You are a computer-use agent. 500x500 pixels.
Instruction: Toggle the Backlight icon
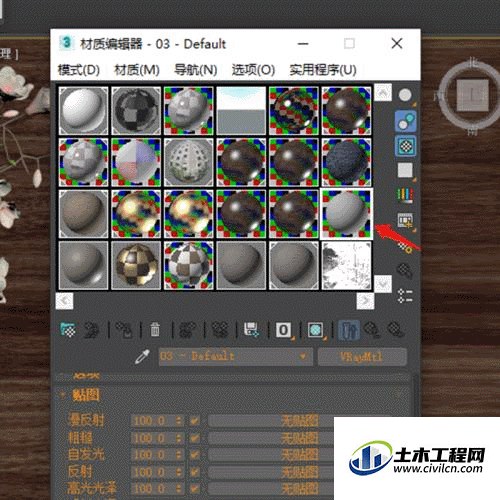(x=405, y=121)
